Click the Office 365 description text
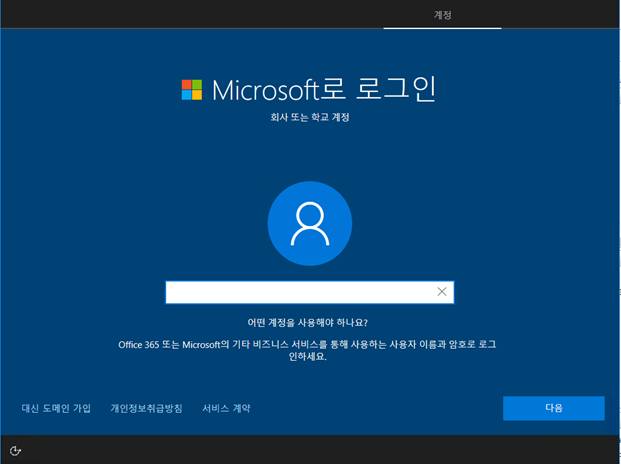621x464 pixels. point(307,350)
